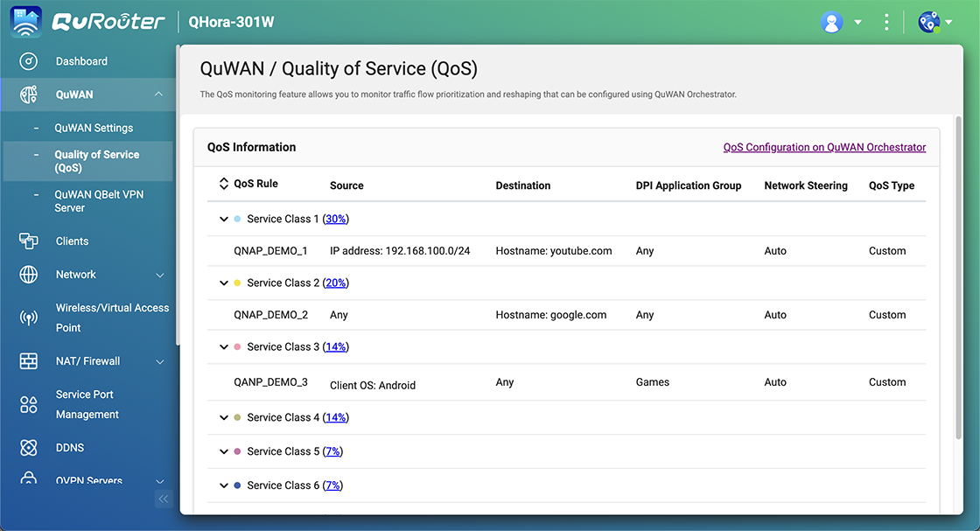Click the sort icon beside QoS Rule

coord(225,181)
